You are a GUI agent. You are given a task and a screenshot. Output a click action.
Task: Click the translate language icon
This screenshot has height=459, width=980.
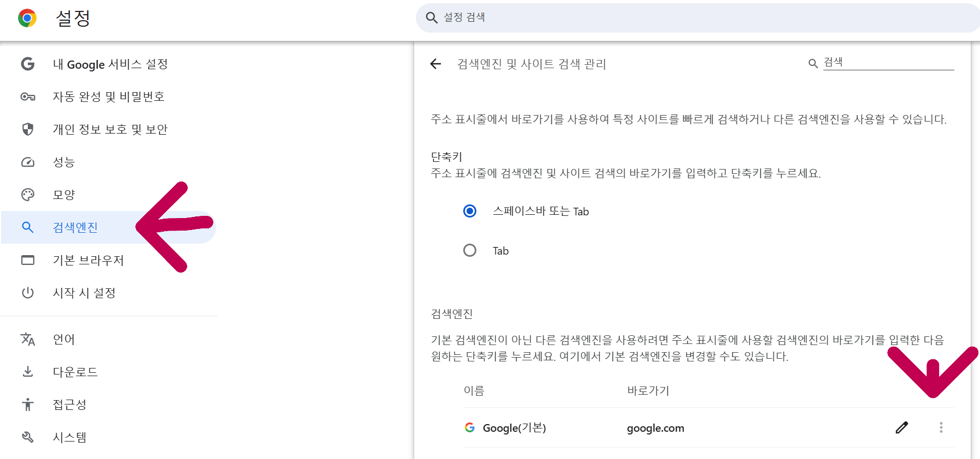pyautogui.click(x=28, y=339)
